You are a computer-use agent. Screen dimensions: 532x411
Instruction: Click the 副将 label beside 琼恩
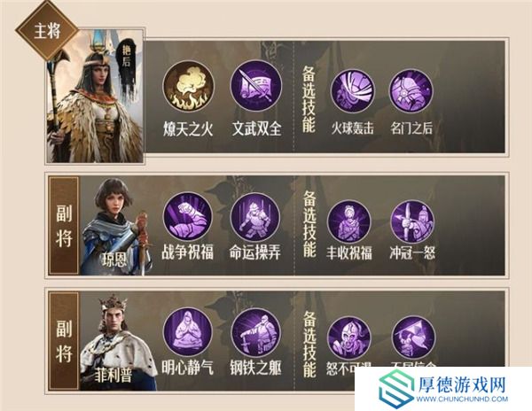pos(64,226)
